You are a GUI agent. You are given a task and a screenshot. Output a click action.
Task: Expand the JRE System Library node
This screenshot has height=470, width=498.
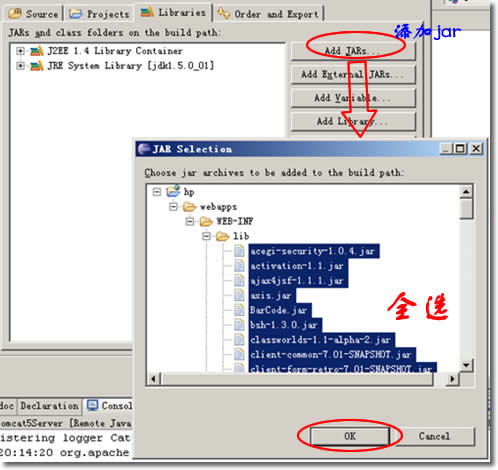pos(20,66)
